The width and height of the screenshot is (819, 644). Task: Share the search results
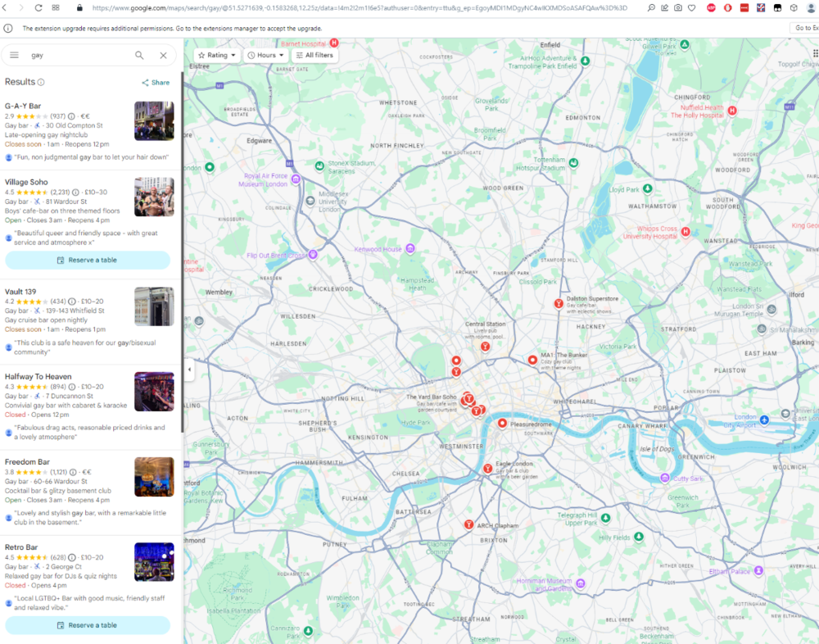pyautogui.click(x=156, y=83)
